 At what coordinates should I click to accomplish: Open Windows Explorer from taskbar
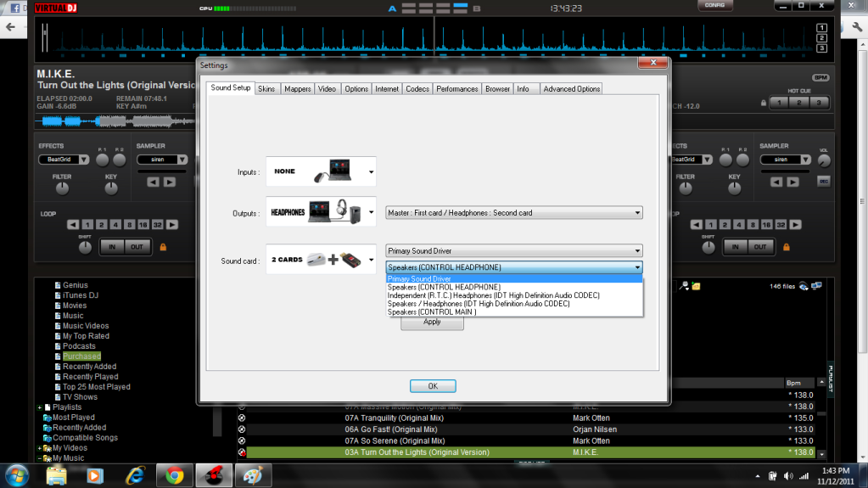click(x=56, y=476)
